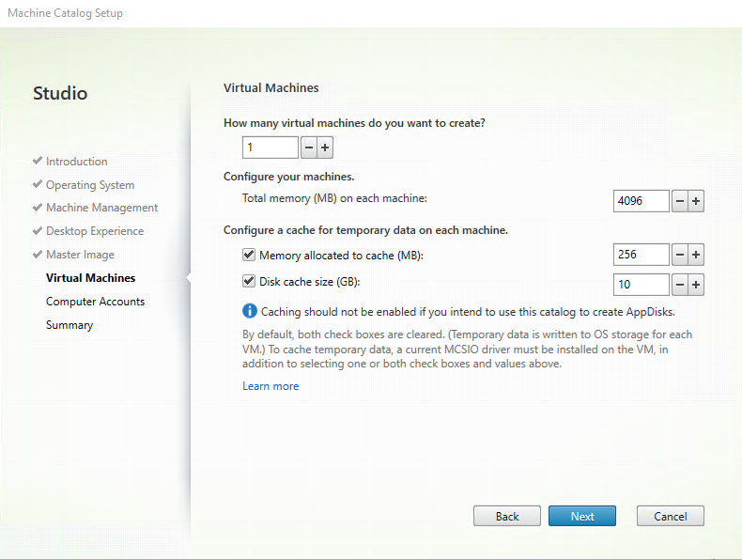Jump to the Computer Accounts step

click(x=95, y=302)
